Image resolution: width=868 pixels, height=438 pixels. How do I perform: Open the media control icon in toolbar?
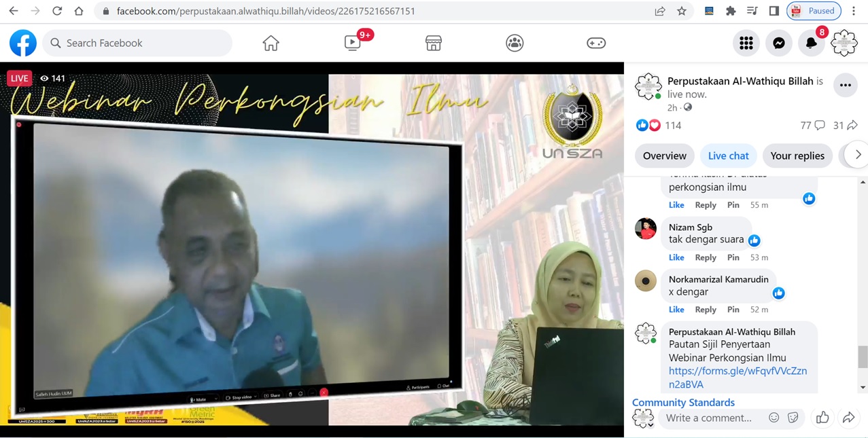tap(752, 11)
